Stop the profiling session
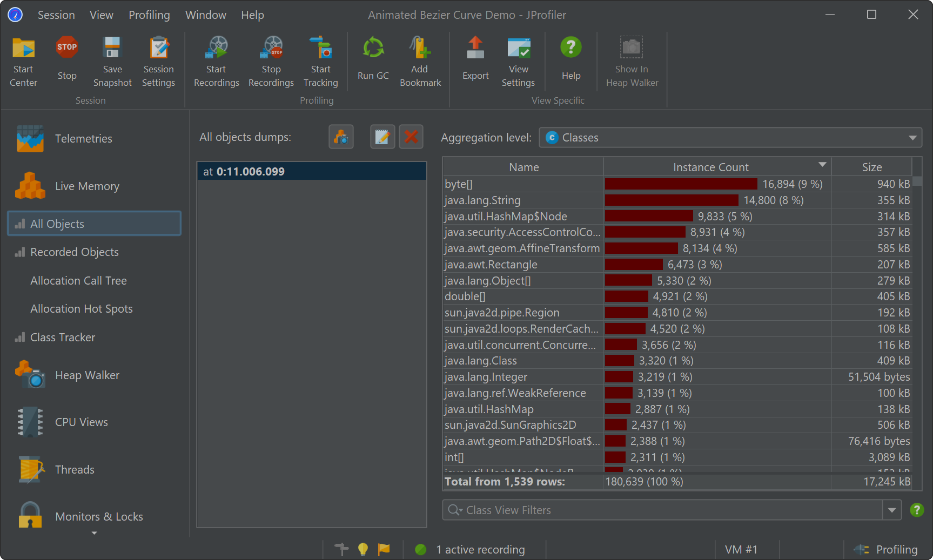This screenshot has height=560, width=933. tap(67, 59)
